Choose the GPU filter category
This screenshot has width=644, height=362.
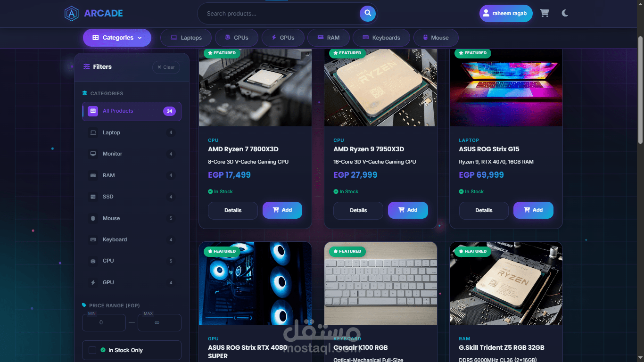[132, 282]
